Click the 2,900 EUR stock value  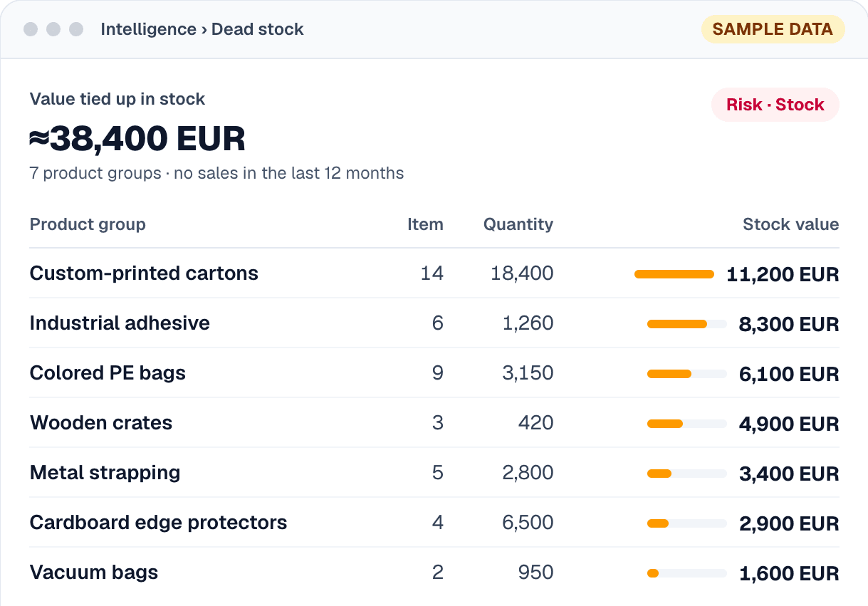(789, 523)
